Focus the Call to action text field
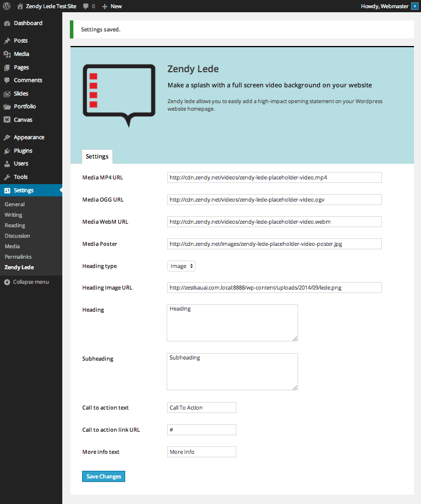 point(201,408)
